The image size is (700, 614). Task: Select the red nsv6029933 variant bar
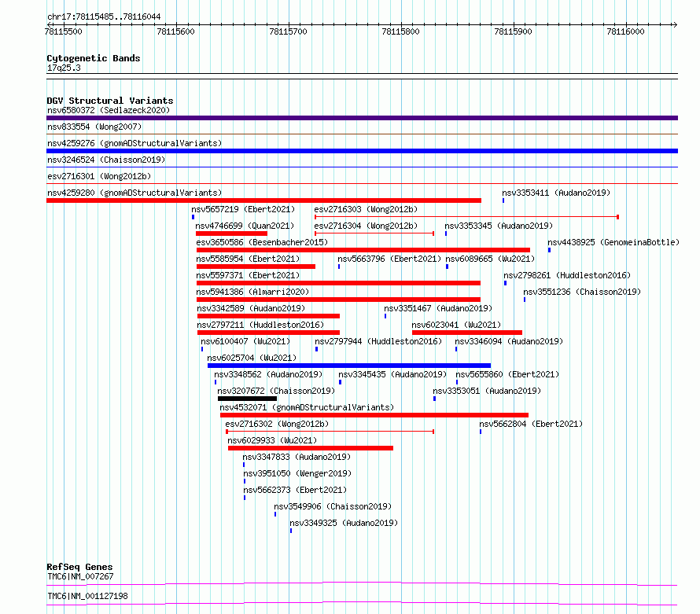[311, 448]
